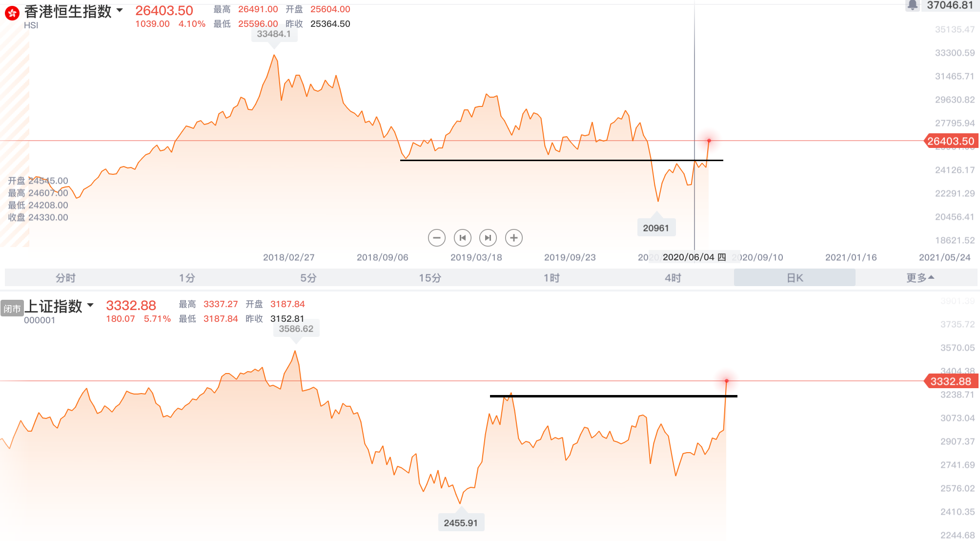
Task: Select the 日K daily chart tab
Action: tap(795, 278)
